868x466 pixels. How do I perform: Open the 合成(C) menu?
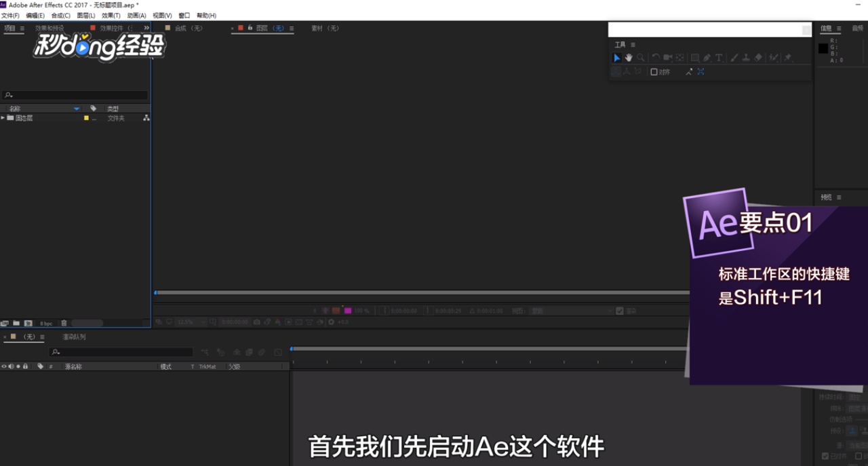point(61,16)
